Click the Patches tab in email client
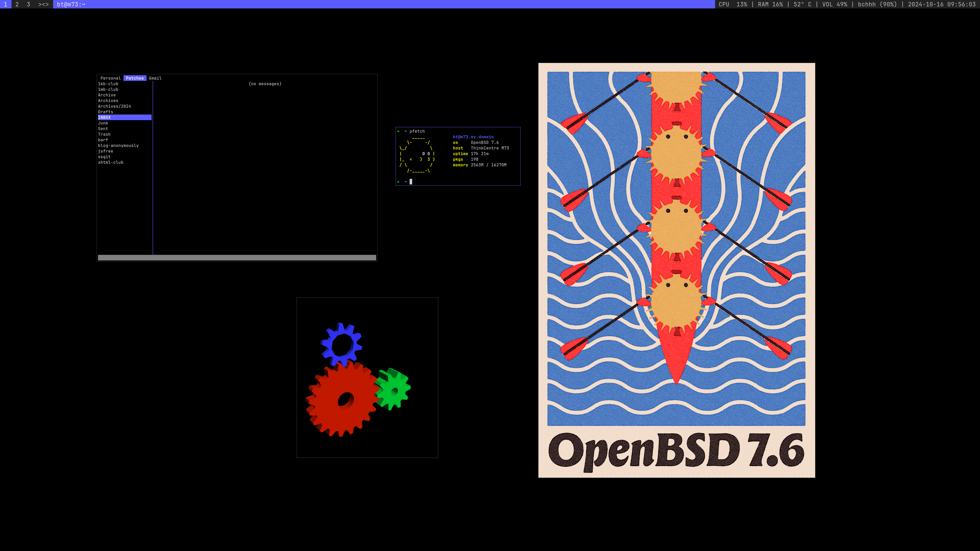 pyautogui.click(x=134, y=78)
